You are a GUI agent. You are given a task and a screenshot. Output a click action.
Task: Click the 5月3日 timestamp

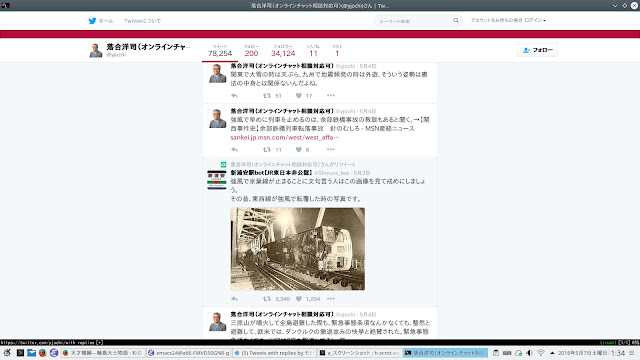(362, 173)
